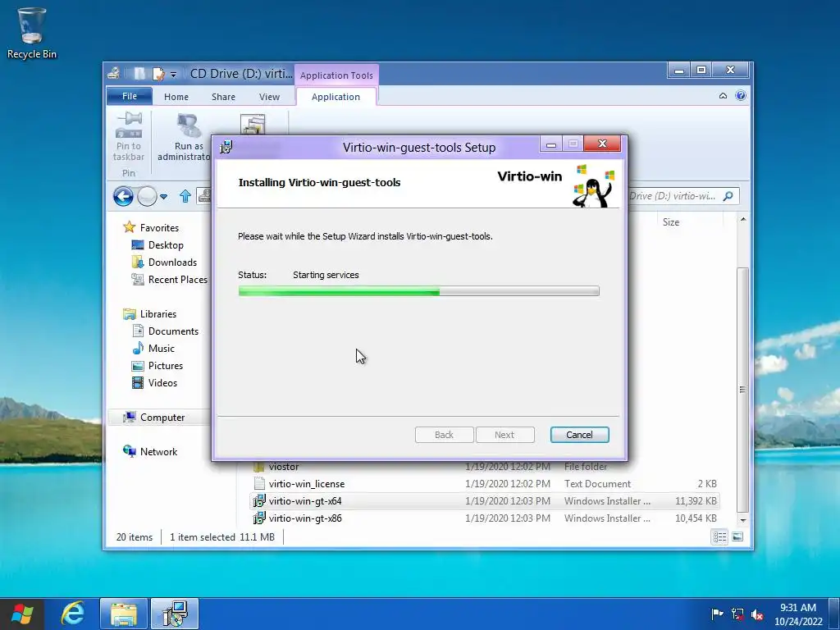840x630 pixels.
Task: Open Action Center flag tray icon
Action: tap(717, 614)
